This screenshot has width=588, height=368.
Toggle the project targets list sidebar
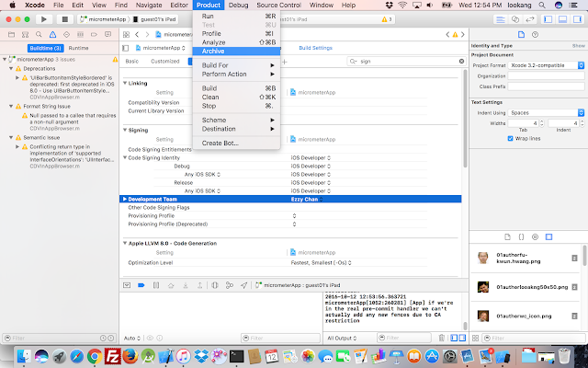click(x=126, y=48)
